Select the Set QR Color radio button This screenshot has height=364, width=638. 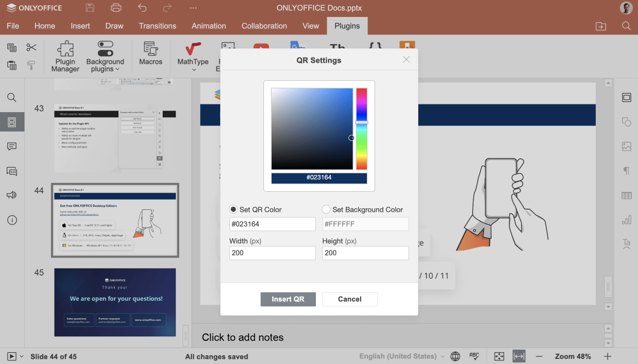pos(234,209)
